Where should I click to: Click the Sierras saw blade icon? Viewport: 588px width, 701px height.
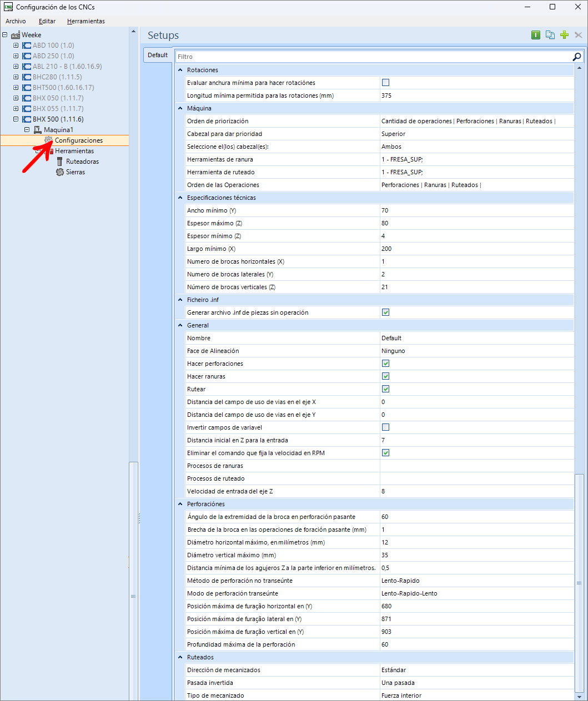[60, 172]
